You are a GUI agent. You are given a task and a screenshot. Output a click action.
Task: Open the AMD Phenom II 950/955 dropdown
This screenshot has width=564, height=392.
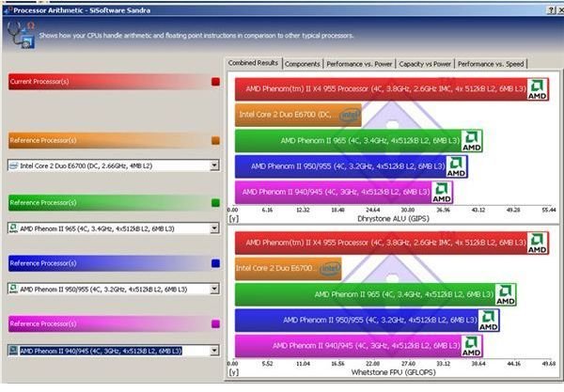[x=214, y=289]
